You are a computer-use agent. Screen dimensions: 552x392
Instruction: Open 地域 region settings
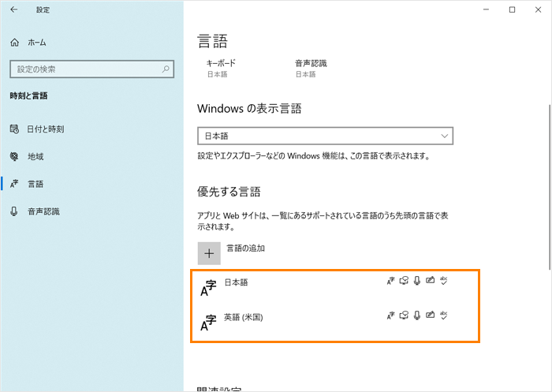(x=27, y=156)
